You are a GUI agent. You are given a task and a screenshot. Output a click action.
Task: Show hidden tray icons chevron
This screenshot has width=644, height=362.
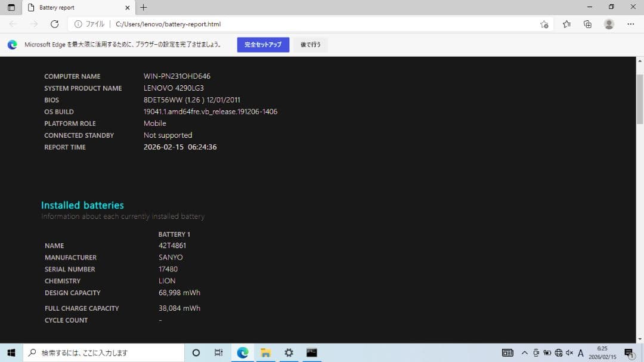coord(525,352)
